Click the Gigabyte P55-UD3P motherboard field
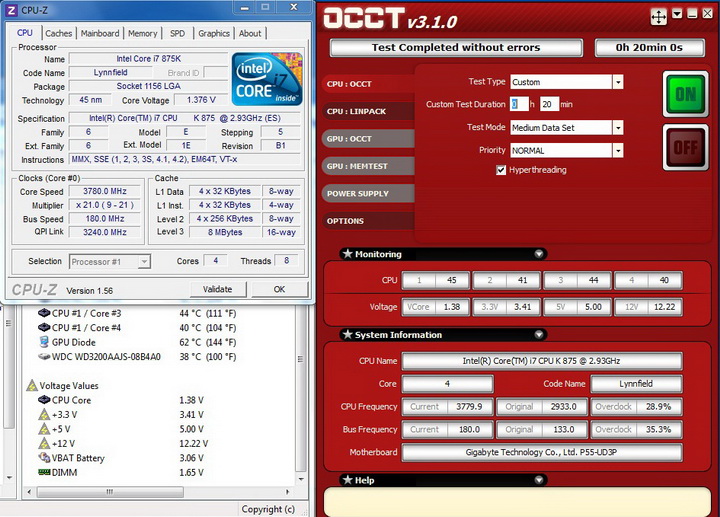 [x=541, y=452]
